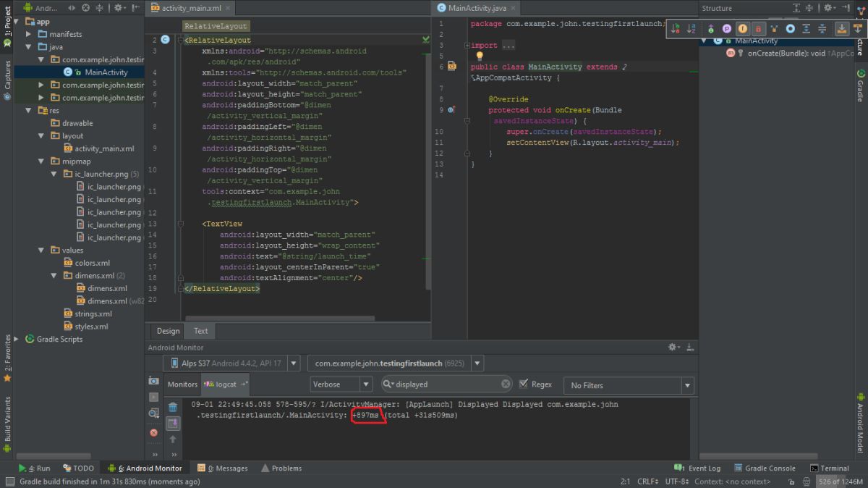
Task: Select activity_main.xml in layout folder
Action: tap(104, 148)
